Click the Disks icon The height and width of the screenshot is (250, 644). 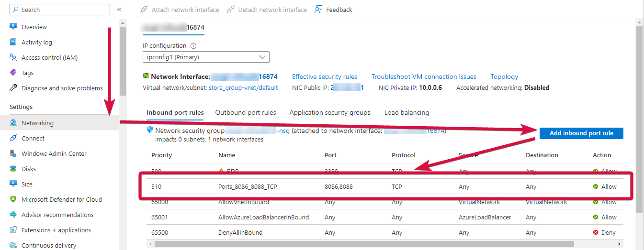(13, 169)
